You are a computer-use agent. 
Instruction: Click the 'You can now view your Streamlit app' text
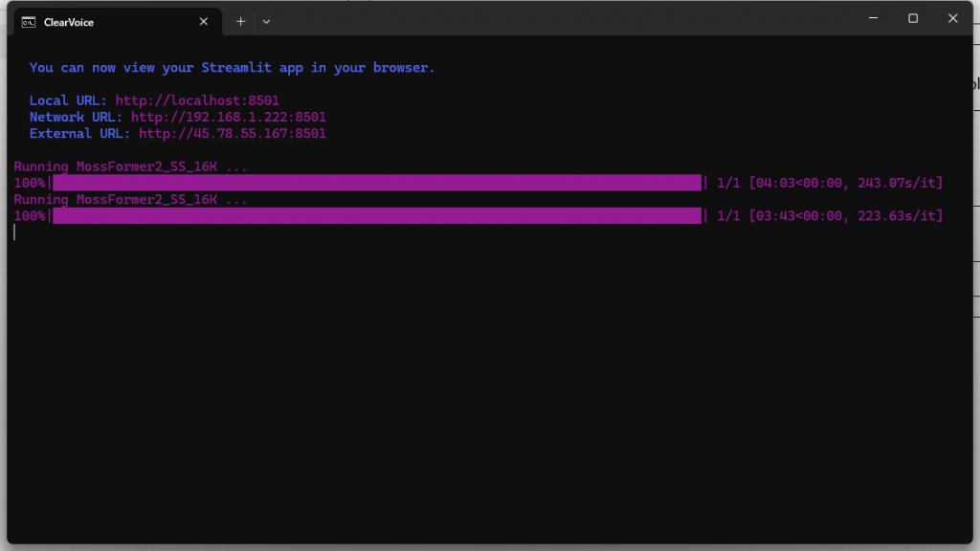tap(232, 68)
